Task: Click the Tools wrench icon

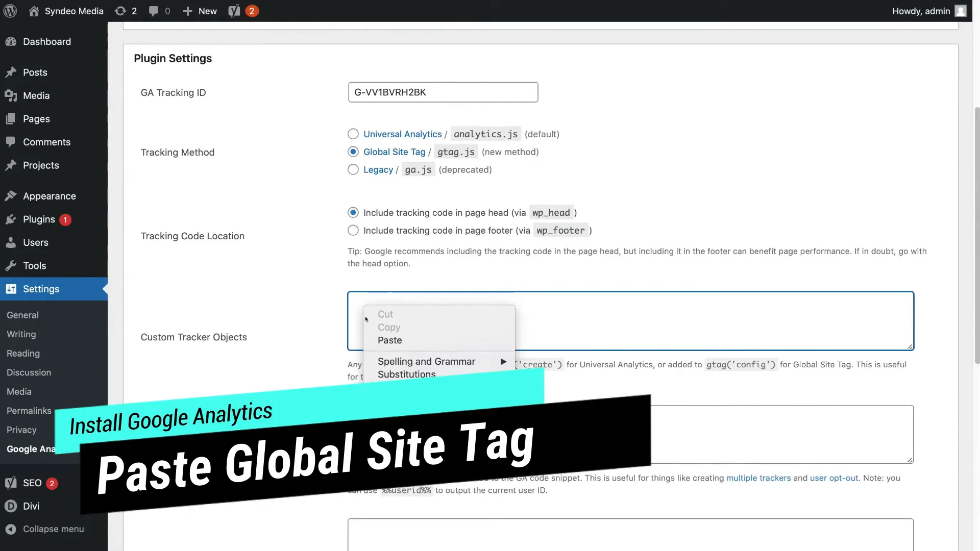Action: click(11, 266)
